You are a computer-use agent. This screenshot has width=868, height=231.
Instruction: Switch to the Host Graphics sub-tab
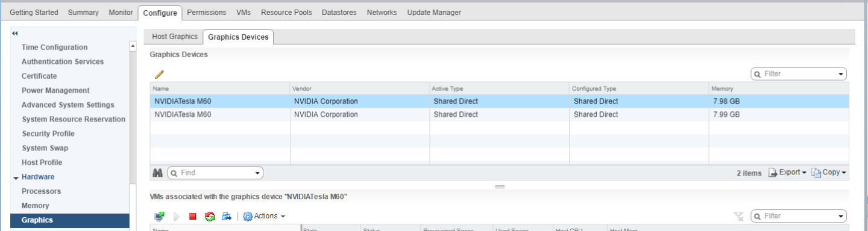175,37
